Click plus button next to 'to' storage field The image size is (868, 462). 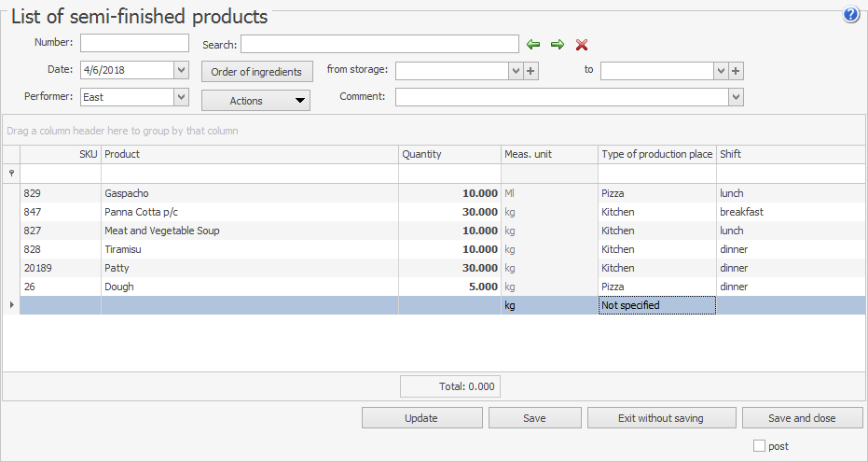coord(736,71)
